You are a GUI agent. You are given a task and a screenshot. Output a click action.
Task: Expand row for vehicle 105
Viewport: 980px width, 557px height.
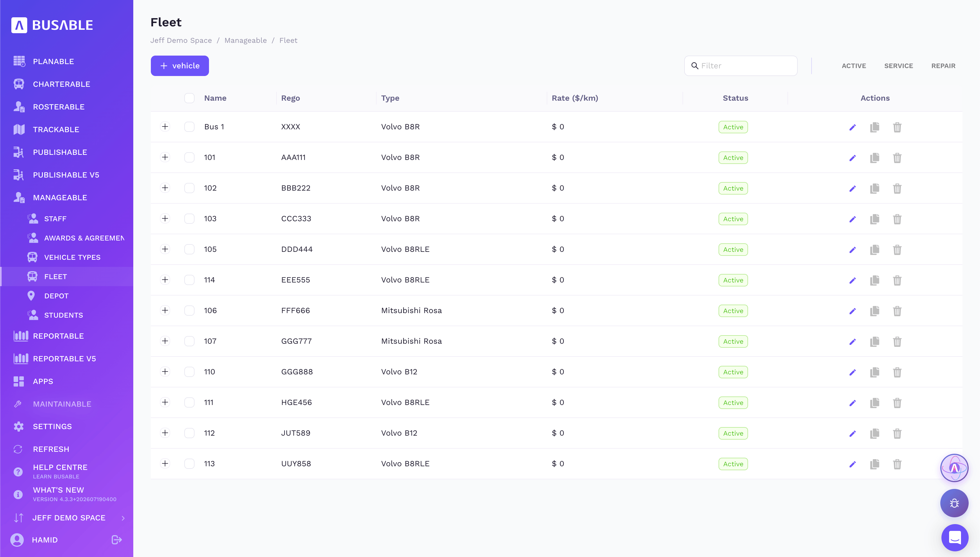pyautogui.click(x=165, y=249)
